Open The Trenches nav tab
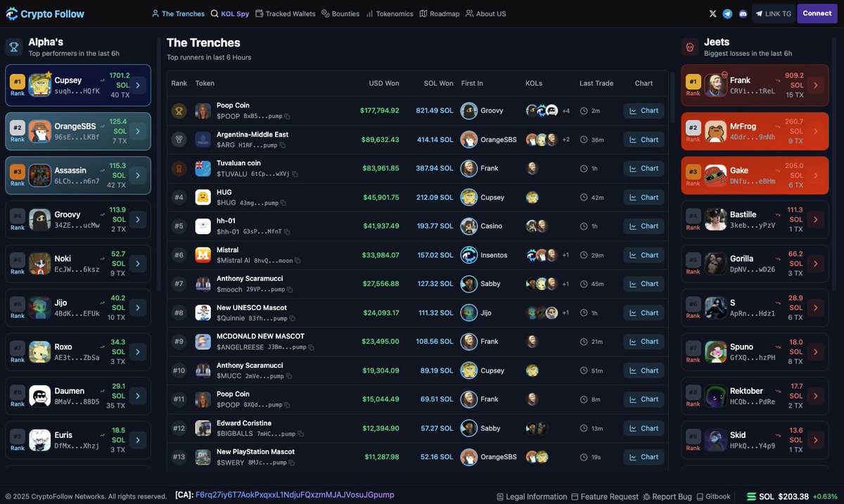 (x=178, y=13)
